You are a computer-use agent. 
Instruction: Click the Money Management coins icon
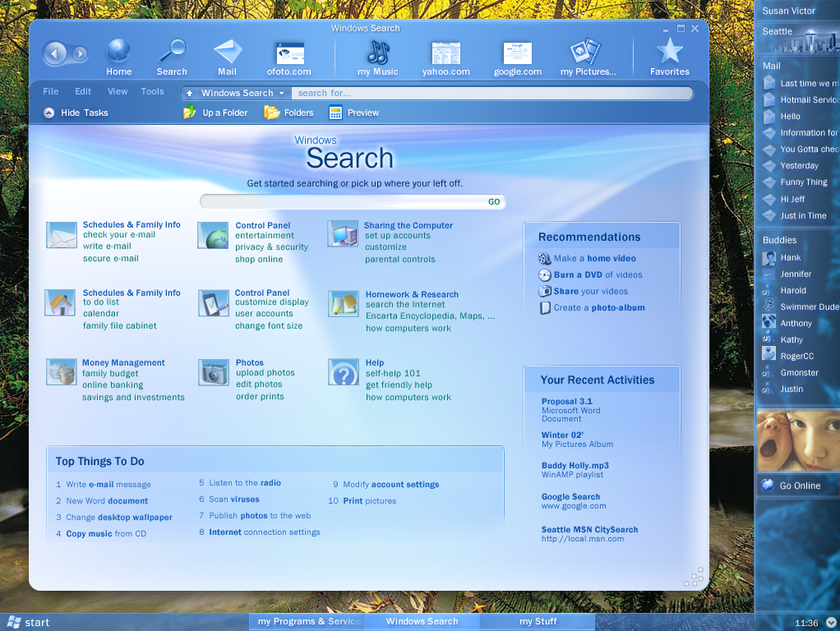click(61, 372)
